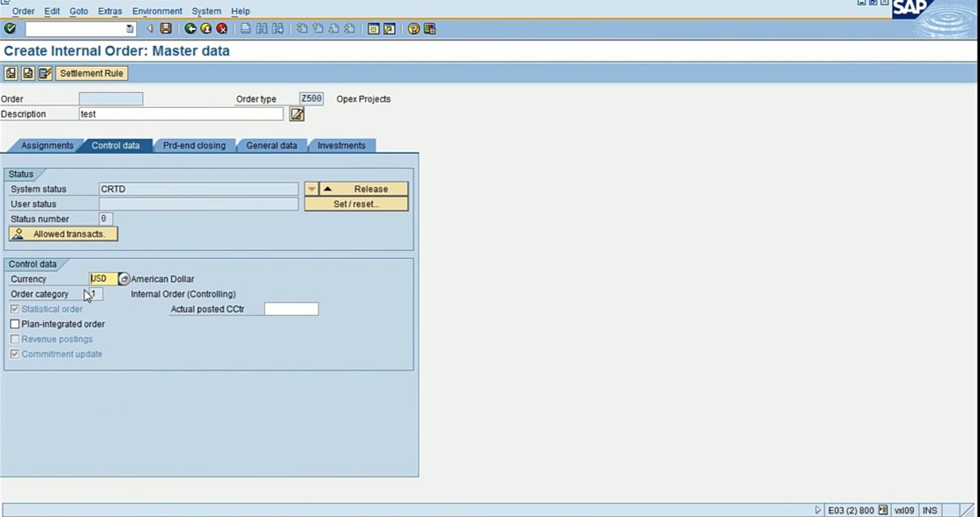Open the command field history dropdown
Viewport: 980px width, 517px height.
click(x=130, y=29)
